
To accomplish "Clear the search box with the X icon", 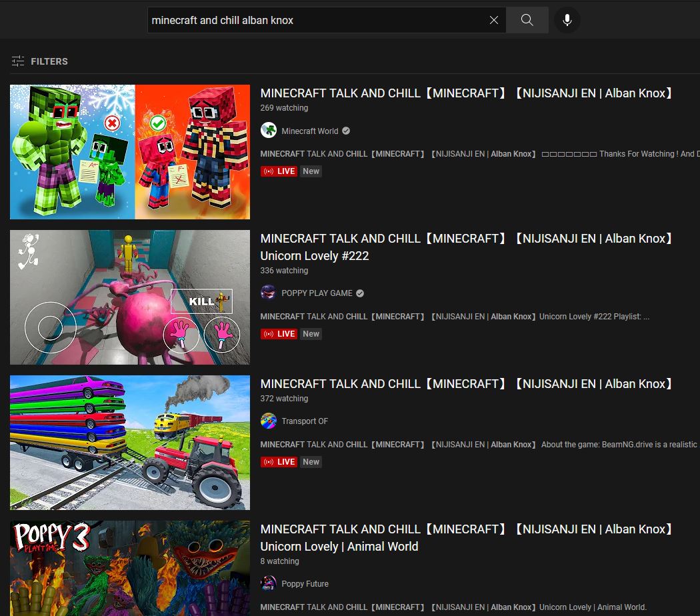I will (x=494, y=20).
